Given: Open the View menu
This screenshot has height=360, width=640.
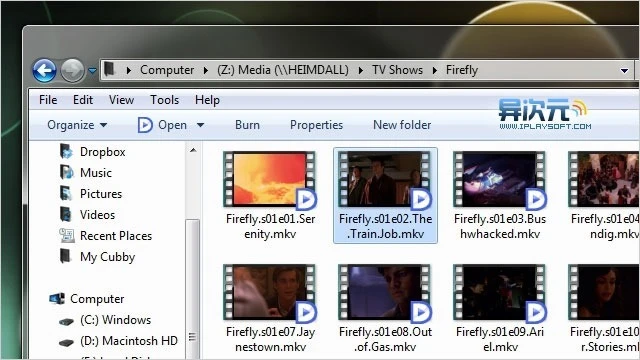Looking at the screenshot, I should (x=121, y=100).
